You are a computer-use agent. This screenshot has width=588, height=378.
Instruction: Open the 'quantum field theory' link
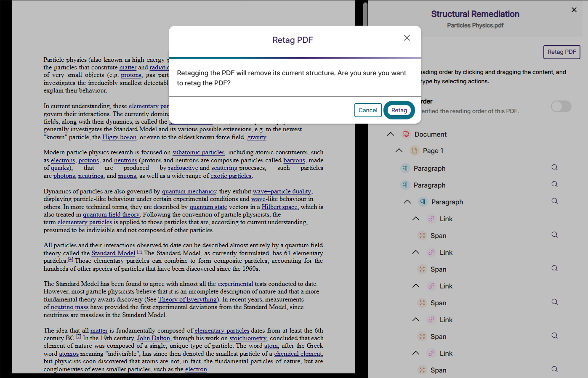pos(111,214)
